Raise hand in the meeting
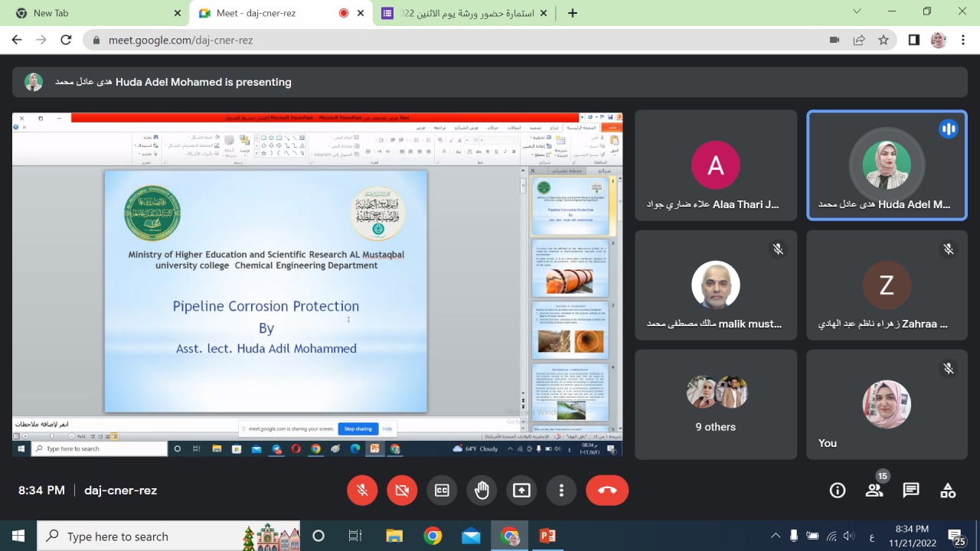The height and width of the screenshot is (551, 980). click(x=482, y=491)
